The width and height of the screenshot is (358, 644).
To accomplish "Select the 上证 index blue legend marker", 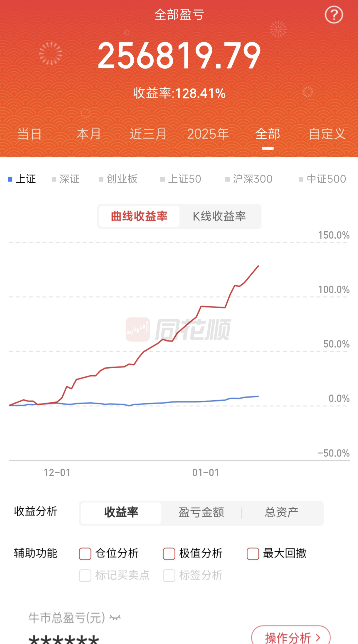I will pos(10,179).
